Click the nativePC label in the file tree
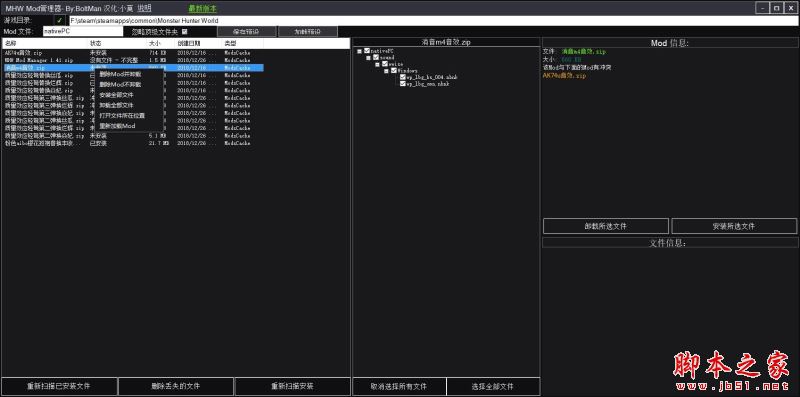Screen dimensions: 800x397 pos(382,51)
